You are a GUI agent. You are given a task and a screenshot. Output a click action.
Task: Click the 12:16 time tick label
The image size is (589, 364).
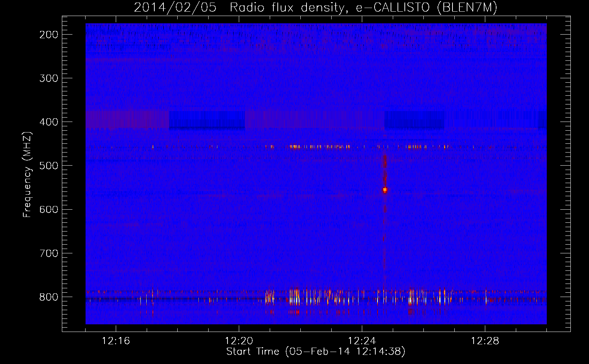coord(116,341)
